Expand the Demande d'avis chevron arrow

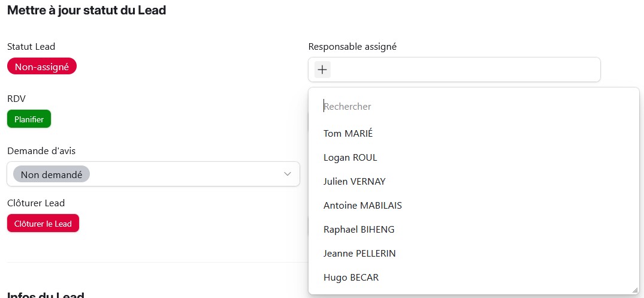pos(287,174)
